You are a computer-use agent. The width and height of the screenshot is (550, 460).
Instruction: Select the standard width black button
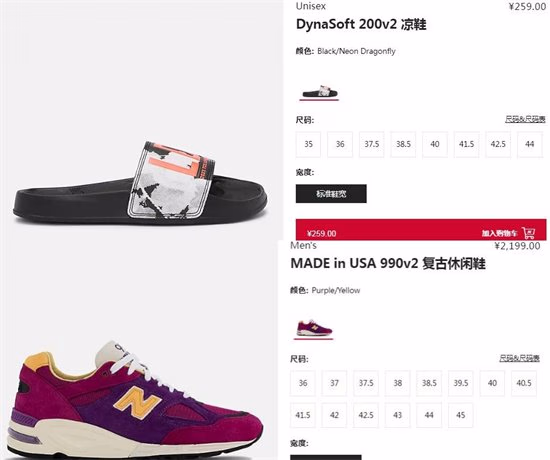tap(331, 194)
